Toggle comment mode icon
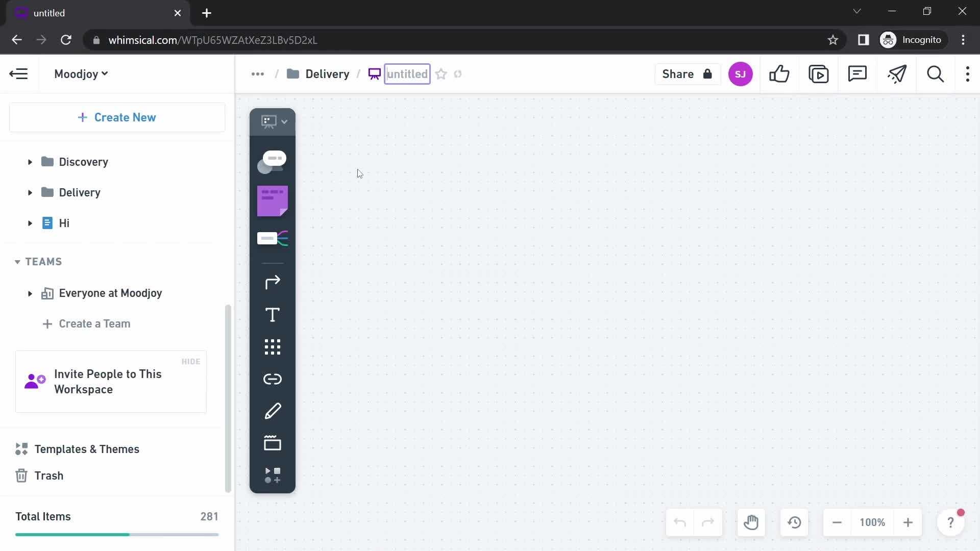The width and height of the screenshot is (980, 551). (x=857, y=74)
